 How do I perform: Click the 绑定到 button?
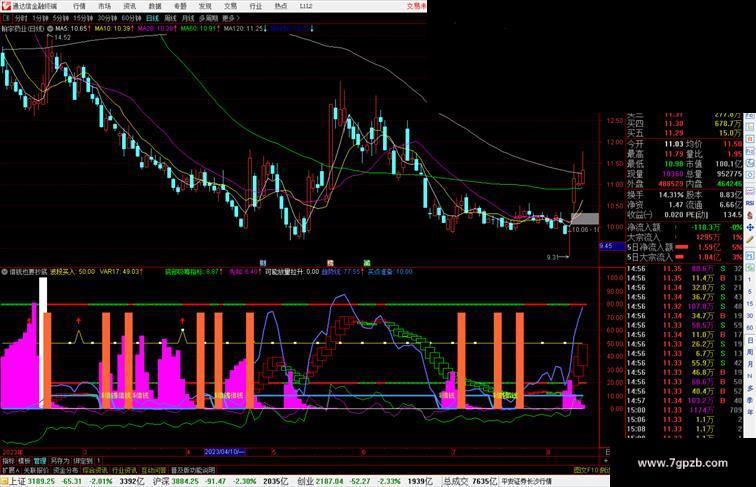tap(83, 461)
